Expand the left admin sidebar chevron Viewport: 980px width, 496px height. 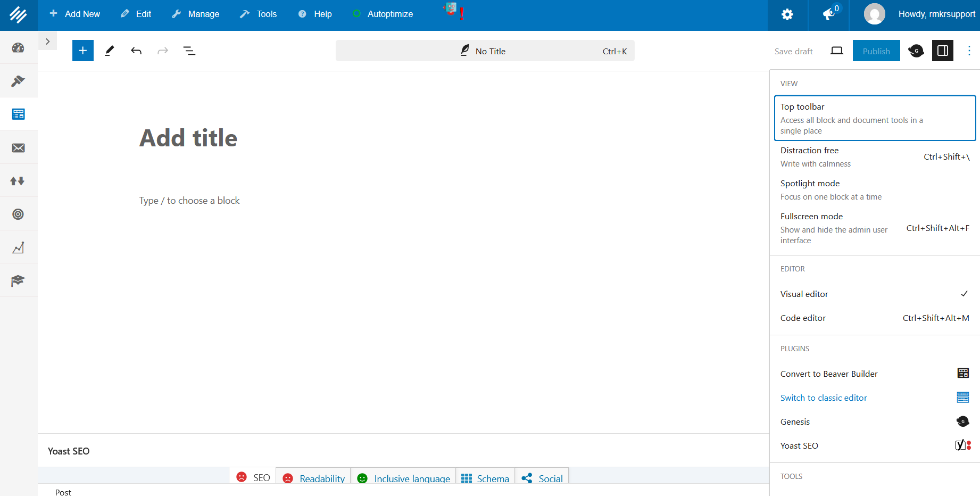click(x=47, y=42)
